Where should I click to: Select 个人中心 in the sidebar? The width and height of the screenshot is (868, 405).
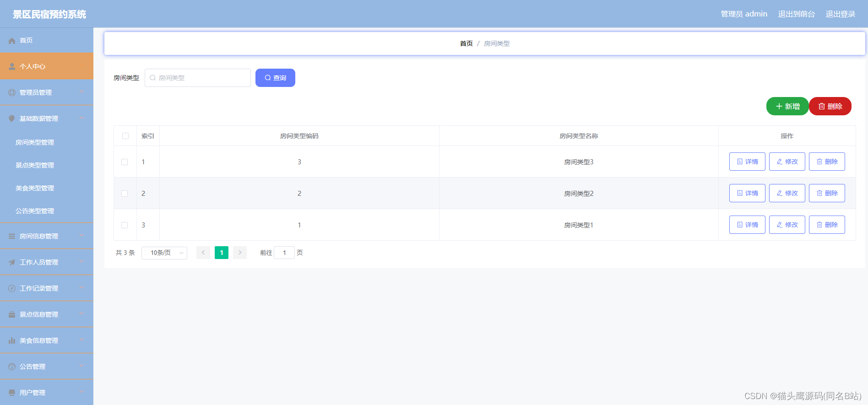click(47, 66)
